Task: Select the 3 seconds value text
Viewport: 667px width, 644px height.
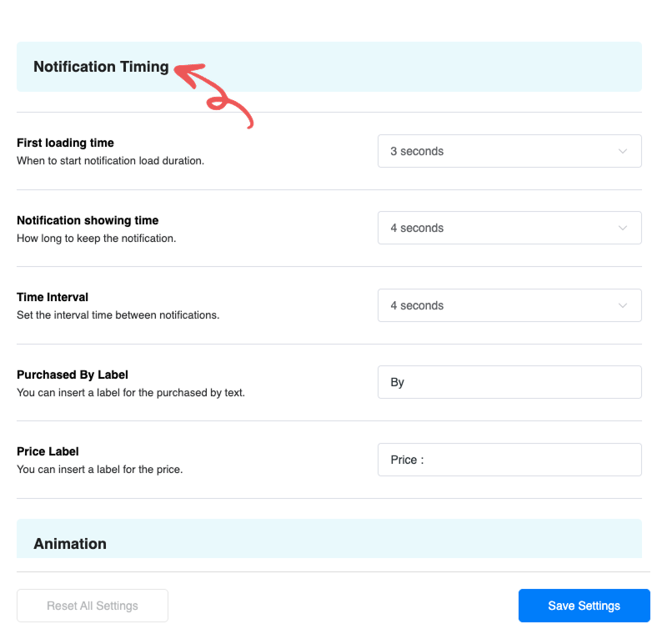Action: tap(417, 151)
